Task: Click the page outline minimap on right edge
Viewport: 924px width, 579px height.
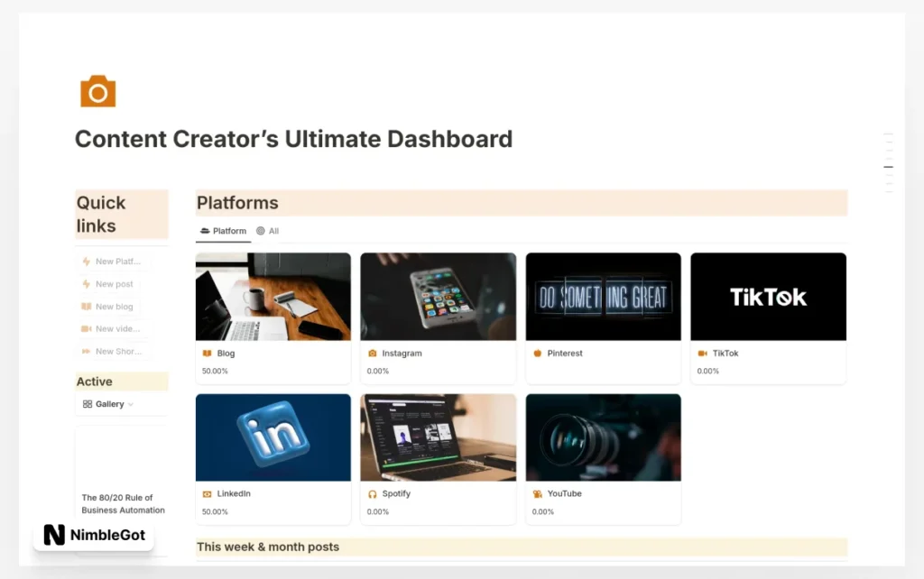Action: [888, 163]
